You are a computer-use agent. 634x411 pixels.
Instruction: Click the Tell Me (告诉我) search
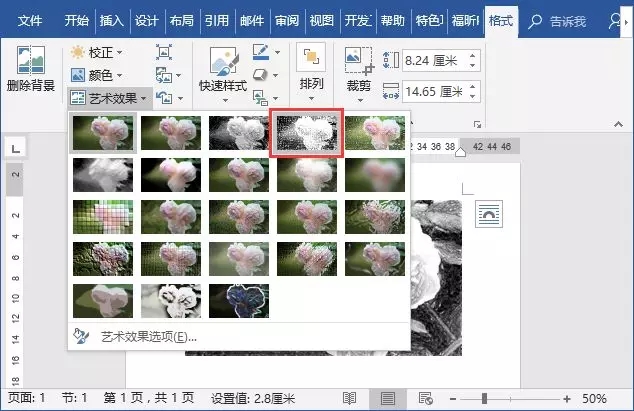coord(557,21)
